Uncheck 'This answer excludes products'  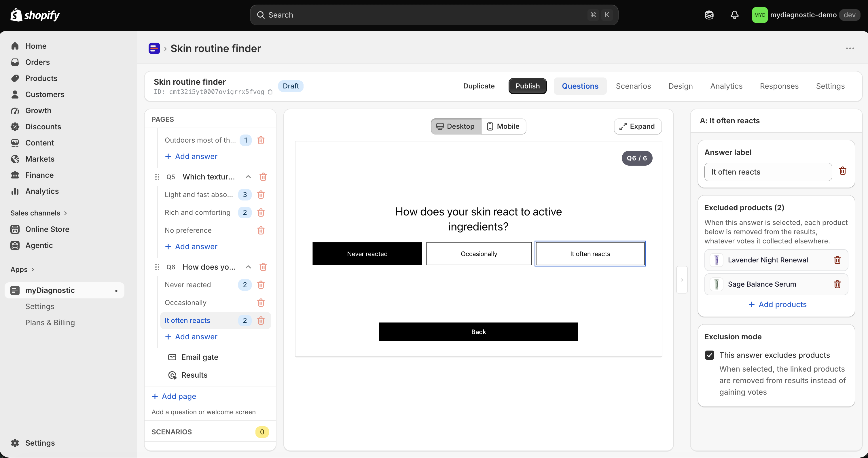click(x=709, y=355)
